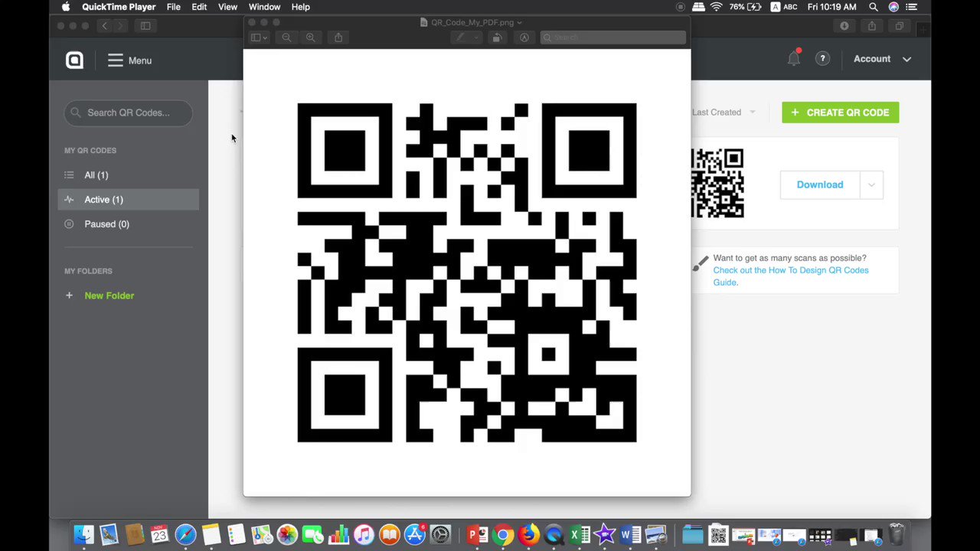The width and height of the screenshot is (980, 551).
Task: Launch Safari from the dock
Action: (185, 534)
